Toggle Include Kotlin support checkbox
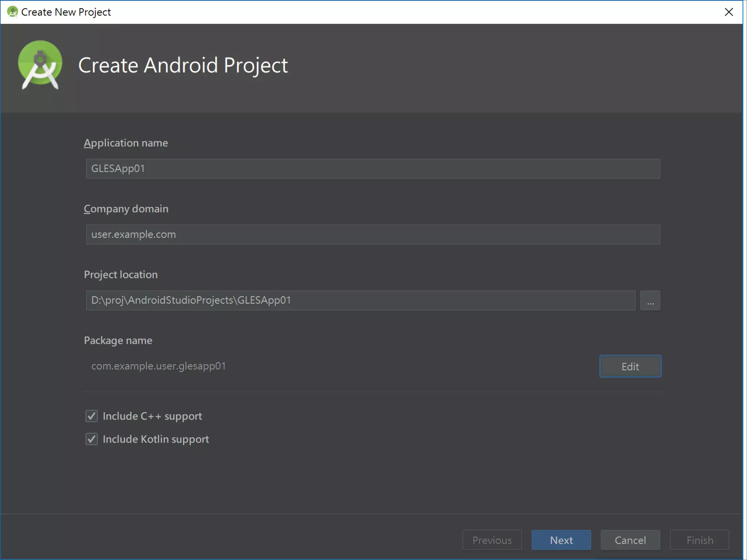 (x=92, y=439)
